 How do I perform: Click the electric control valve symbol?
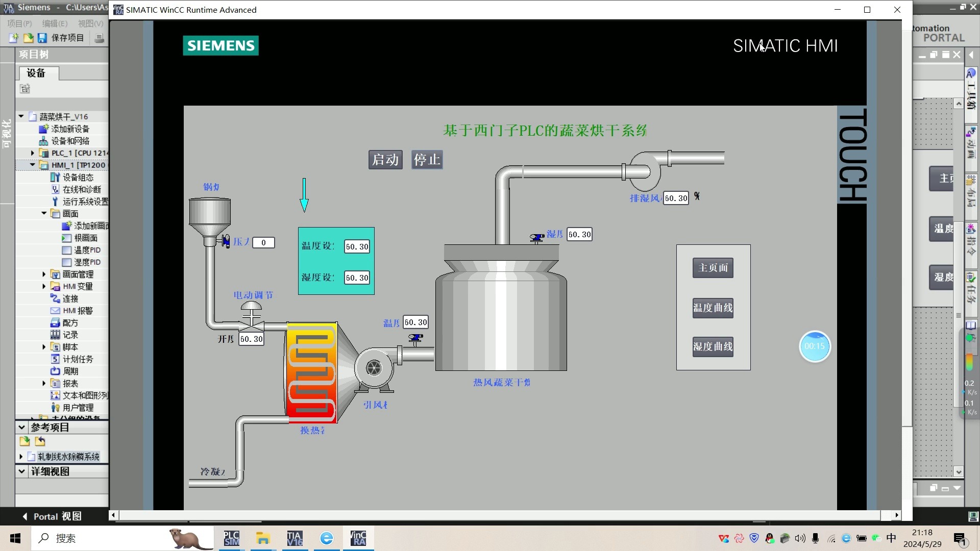pyautogui.click(x=251, y=315)
